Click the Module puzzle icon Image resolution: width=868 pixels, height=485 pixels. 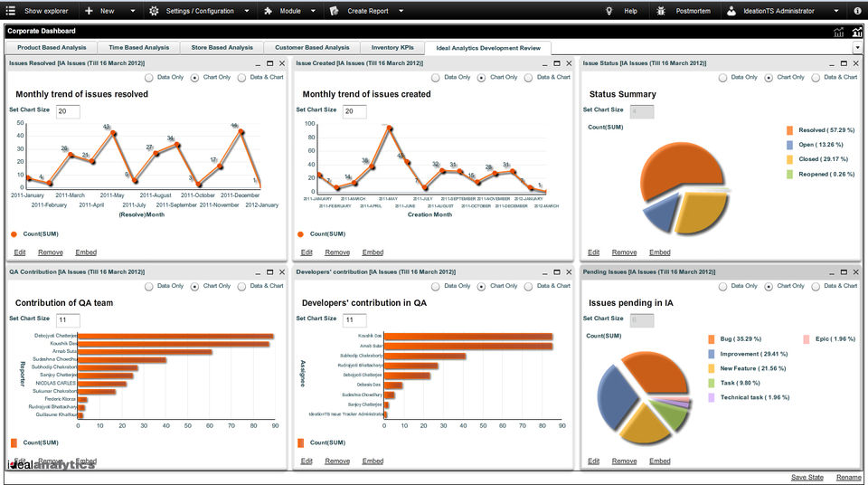268,11
